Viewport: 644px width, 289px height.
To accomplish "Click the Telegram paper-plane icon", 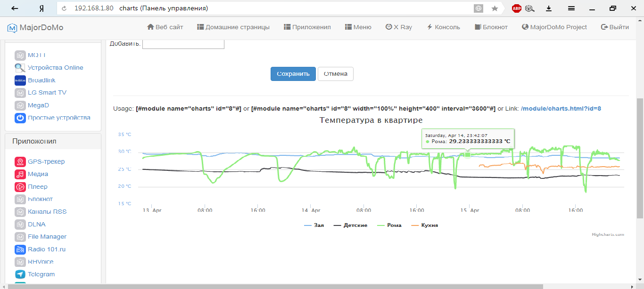I will [x=20, y=274].
